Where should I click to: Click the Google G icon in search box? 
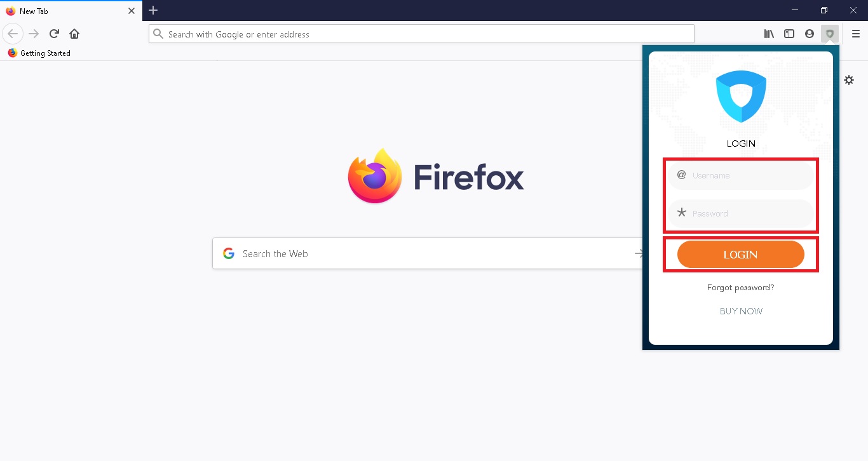229,253
